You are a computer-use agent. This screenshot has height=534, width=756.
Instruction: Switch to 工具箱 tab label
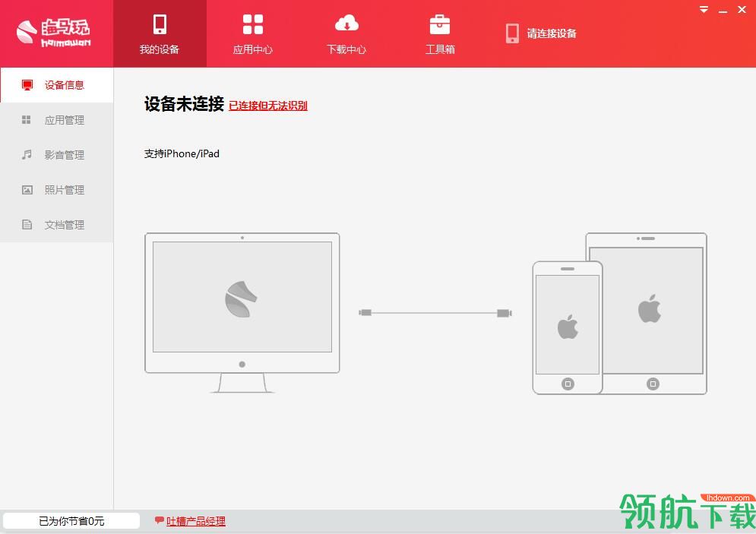coord(440,49)
